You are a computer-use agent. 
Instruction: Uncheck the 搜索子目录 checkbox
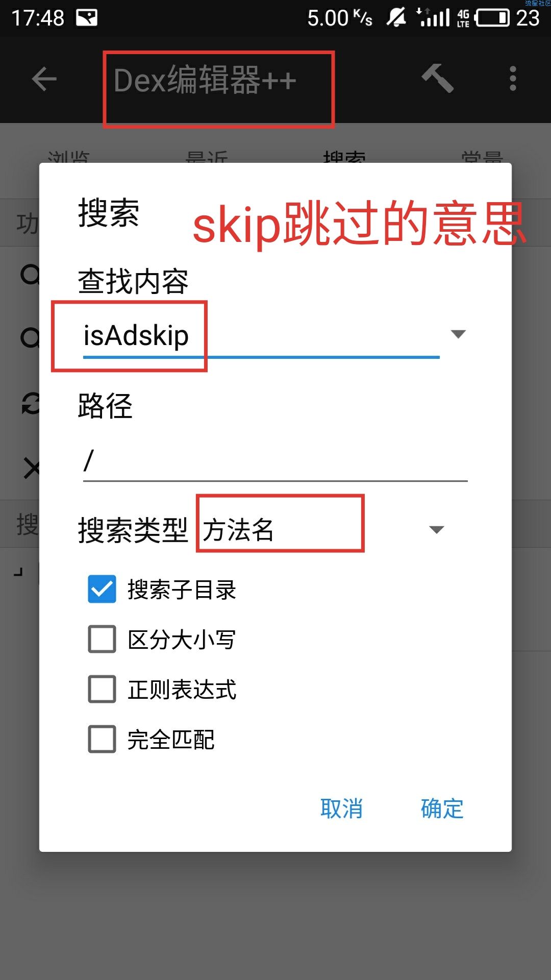pos(102,589)
